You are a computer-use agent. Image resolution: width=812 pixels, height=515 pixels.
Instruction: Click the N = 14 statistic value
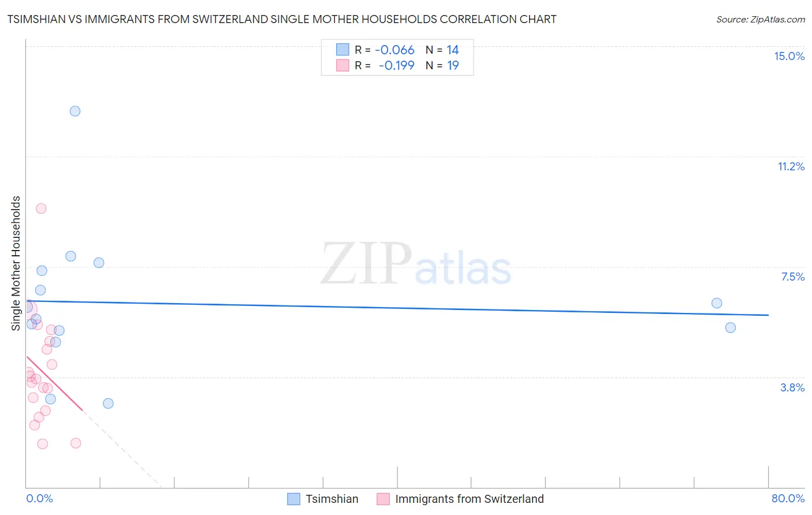[x=442, y=50]
